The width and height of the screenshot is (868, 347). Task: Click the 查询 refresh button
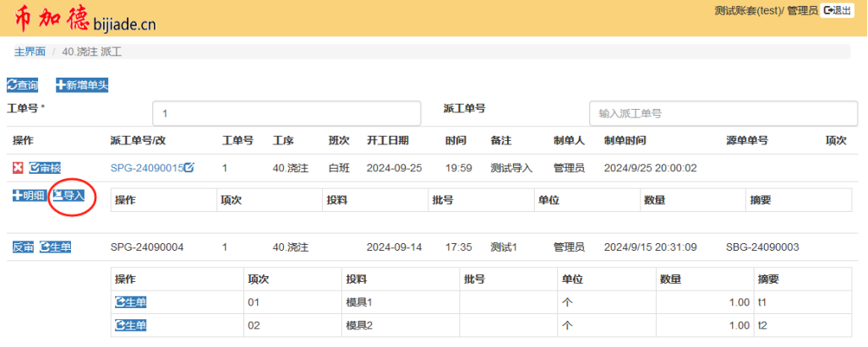[x=23, y=85]
